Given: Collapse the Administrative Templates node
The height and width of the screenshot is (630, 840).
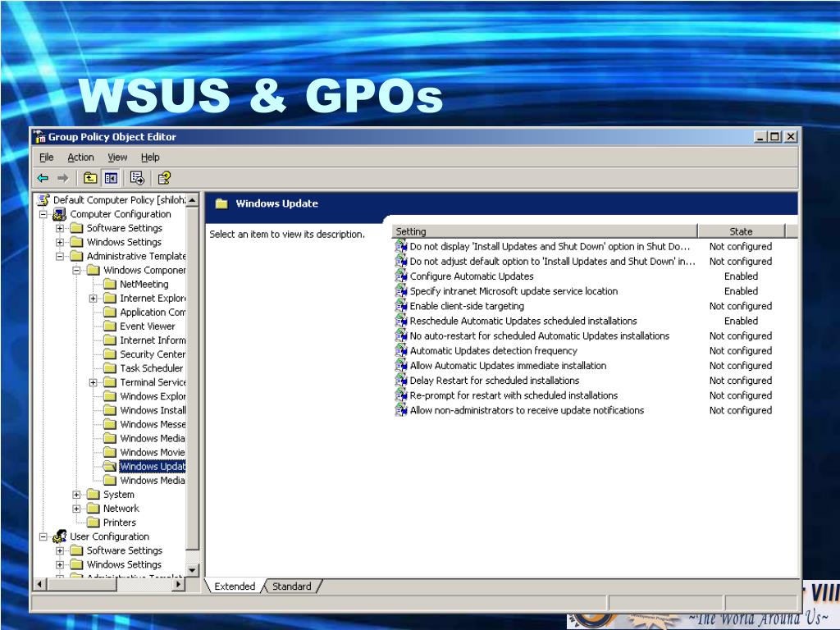Looking at the screenshot, I should pyautogui.click(x=60, y=256).
